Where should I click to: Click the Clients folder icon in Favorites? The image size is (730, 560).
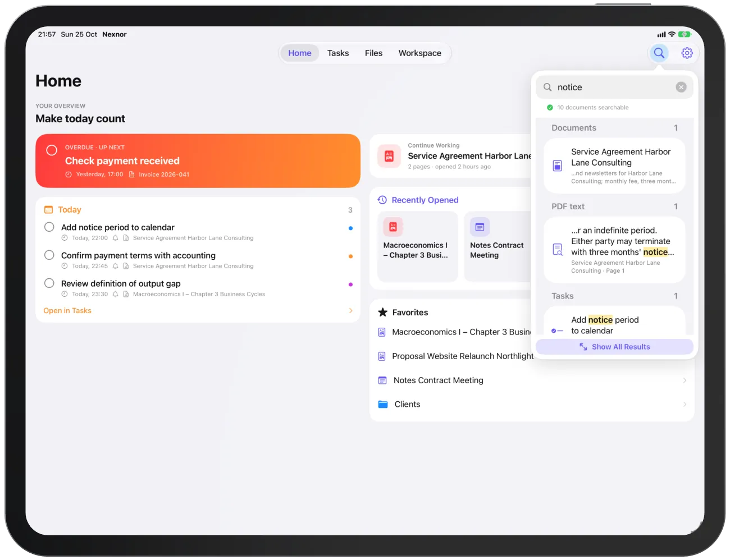pos(383,404)
